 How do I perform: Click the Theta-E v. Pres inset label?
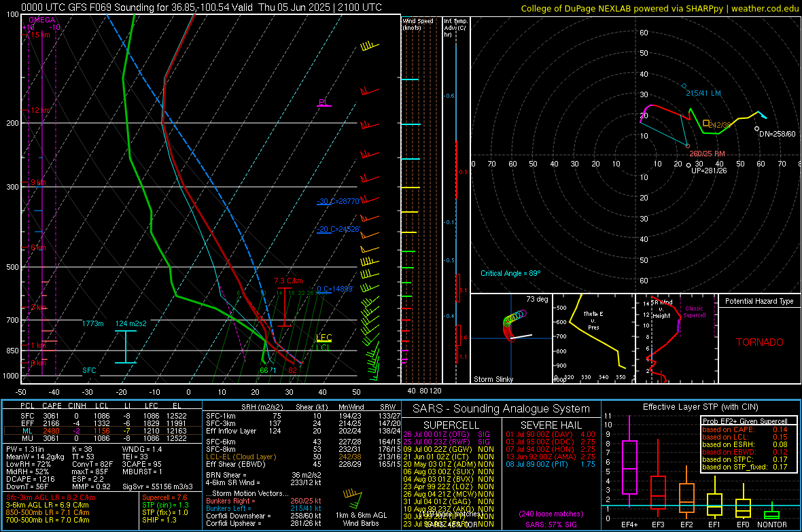[593, 320]
